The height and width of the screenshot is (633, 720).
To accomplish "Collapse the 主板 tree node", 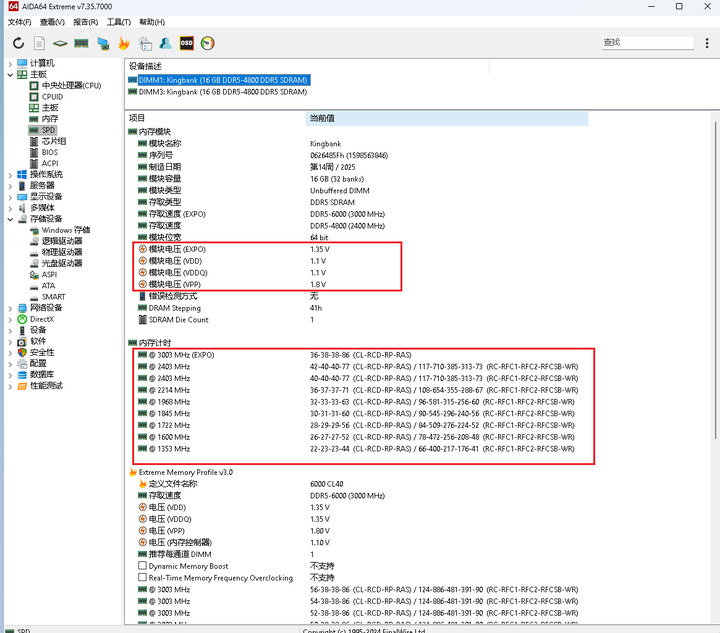I will [10, 74].
